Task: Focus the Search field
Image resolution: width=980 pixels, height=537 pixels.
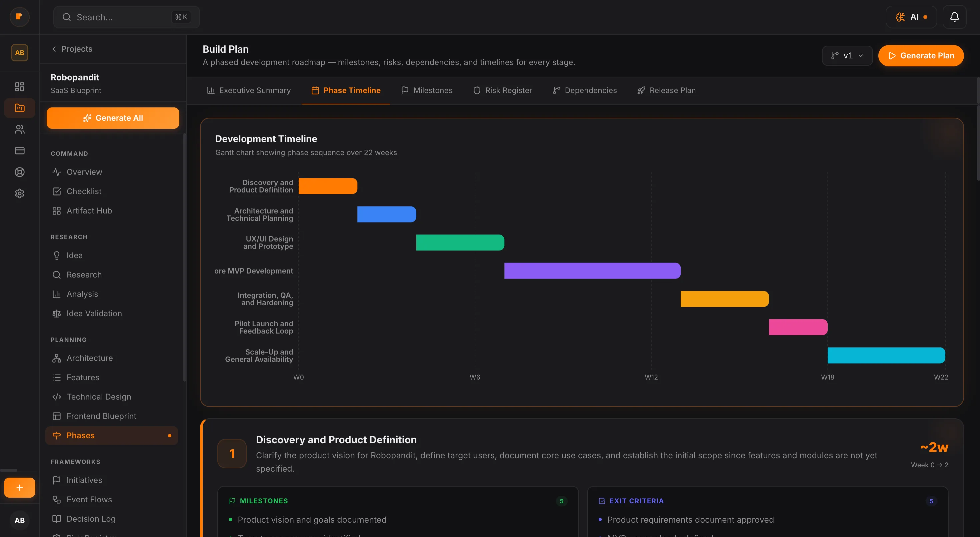Action: [126, 17]
